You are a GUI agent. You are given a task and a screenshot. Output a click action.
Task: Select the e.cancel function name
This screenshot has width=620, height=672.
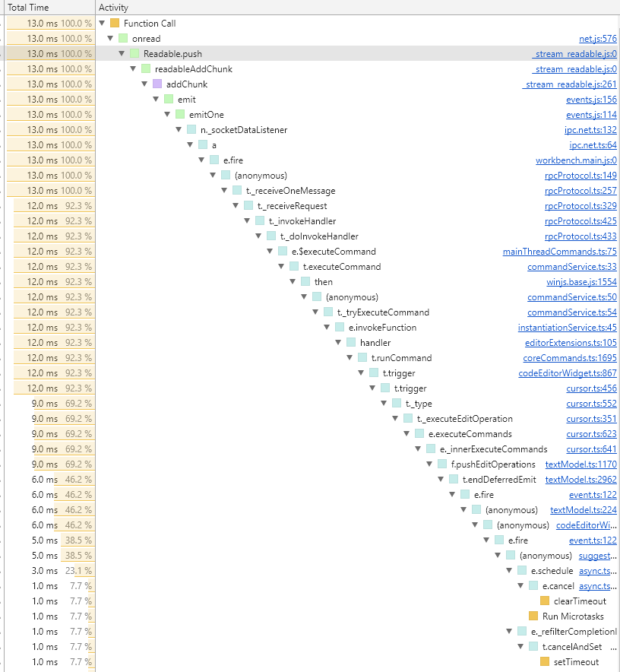(558, 586)
